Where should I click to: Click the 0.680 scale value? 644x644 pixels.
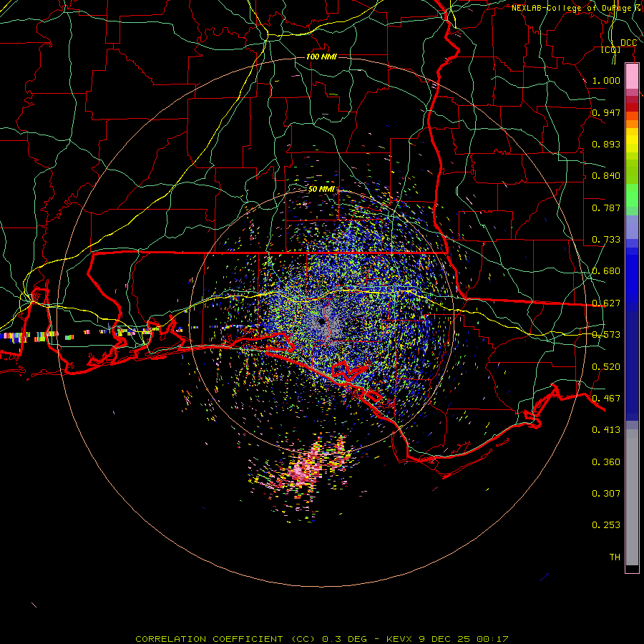[606, 271]
